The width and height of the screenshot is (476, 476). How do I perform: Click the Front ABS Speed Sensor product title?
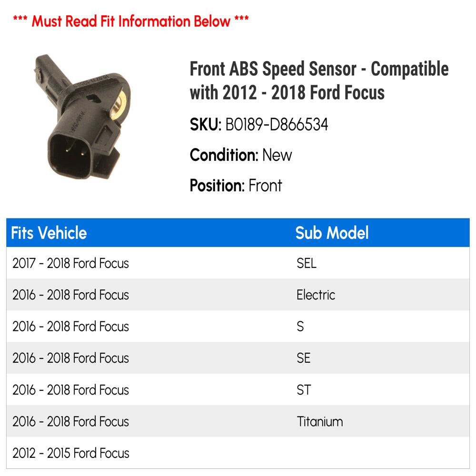coord(319,80)
